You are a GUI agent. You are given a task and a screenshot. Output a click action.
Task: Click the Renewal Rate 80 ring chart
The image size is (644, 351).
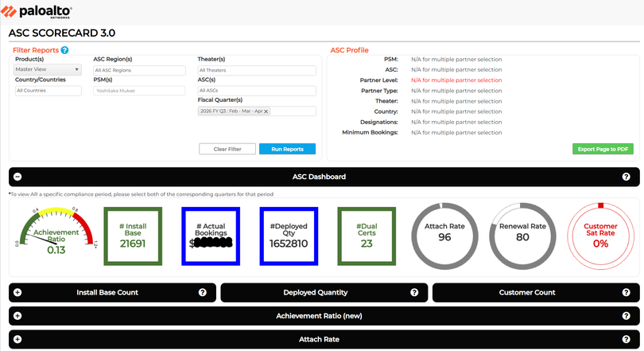point(522,236)
